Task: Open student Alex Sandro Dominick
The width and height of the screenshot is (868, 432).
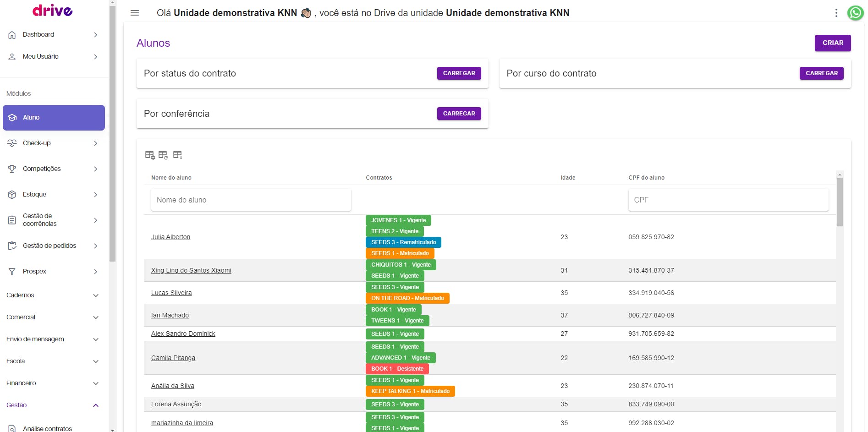Action: click(x=183, y=334)
